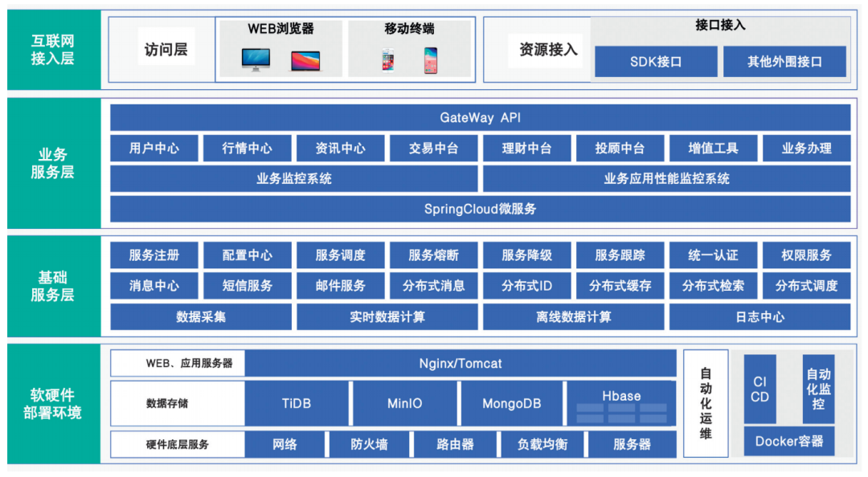The image size is (868, 477).
Task: Select the MinIO block
Action: click(x=404, y=403)
